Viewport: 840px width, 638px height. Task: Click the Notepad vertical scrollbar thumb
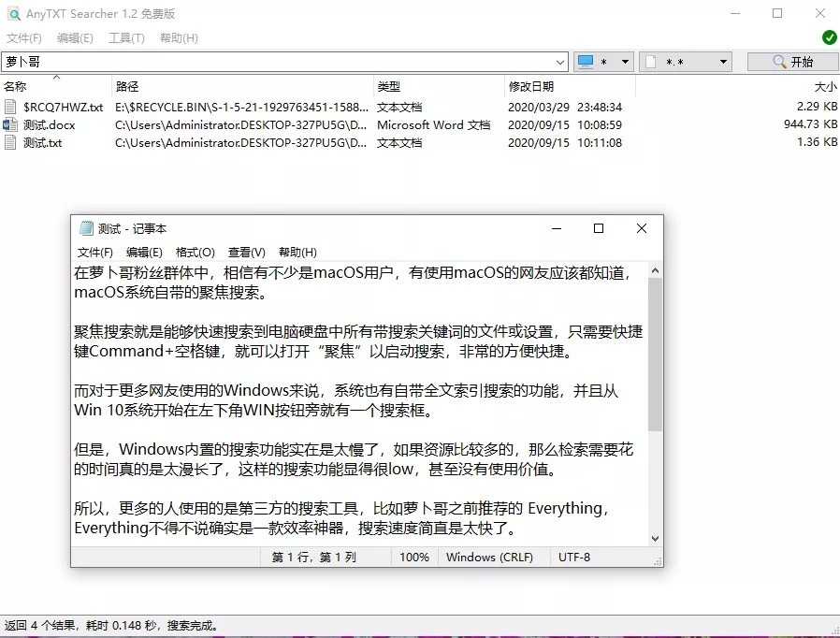654,355
